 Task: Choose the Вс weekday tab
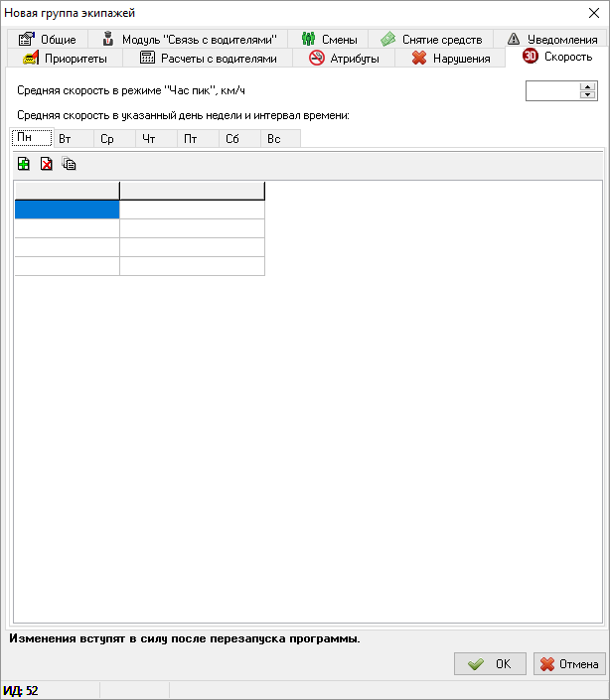tap(274, 139)
